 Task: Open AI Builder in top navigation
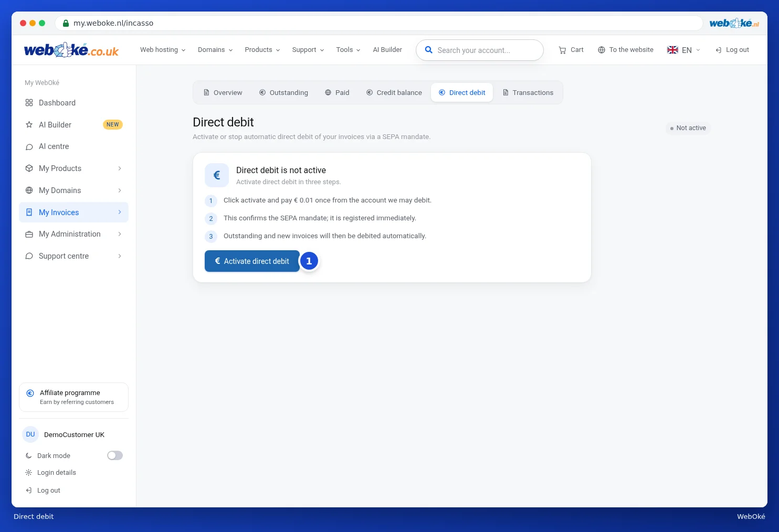tap(387, 50)
